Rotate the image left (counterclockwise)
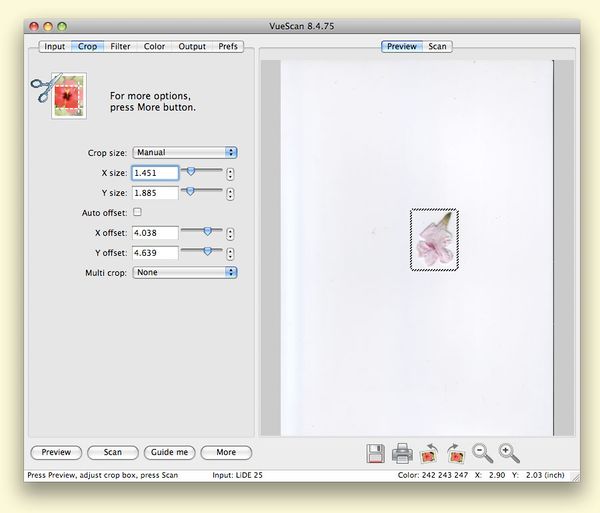Screen dimensions: 600x513 tap(429, 453)
